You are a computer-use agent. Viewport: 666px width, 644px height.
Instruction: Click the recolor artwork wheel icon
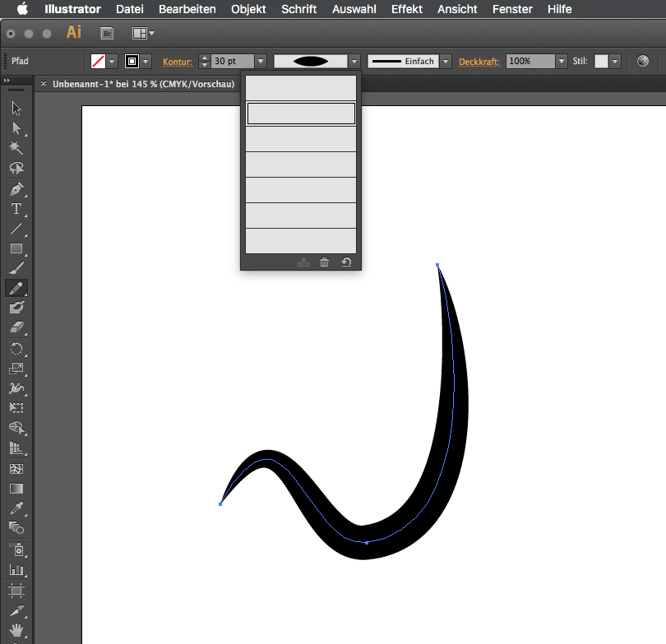pyautogui.click(x=643, y=61)
